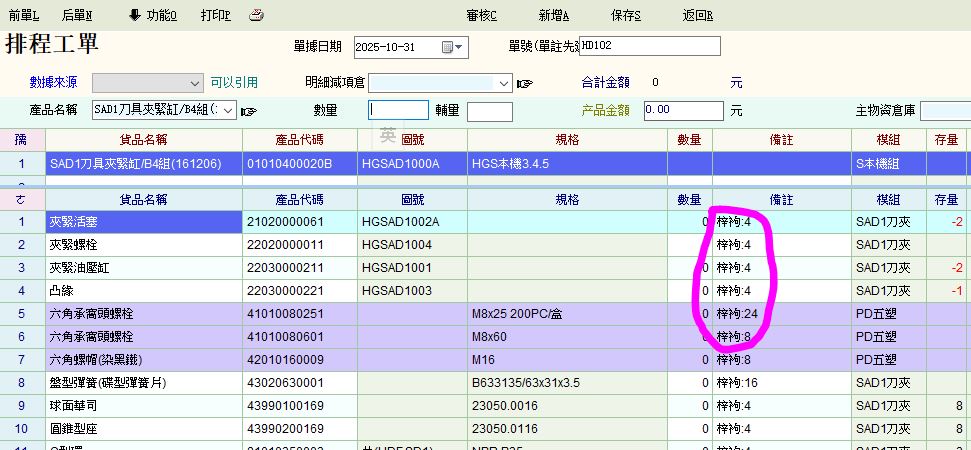This screenshot has width=971, height=450.
Task: Go to previous record with 前單L
Action: coord(24,15)
